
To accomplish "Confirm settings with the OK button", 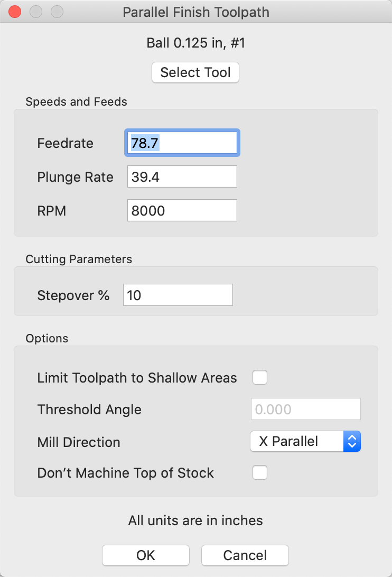I will click(146, 555).
